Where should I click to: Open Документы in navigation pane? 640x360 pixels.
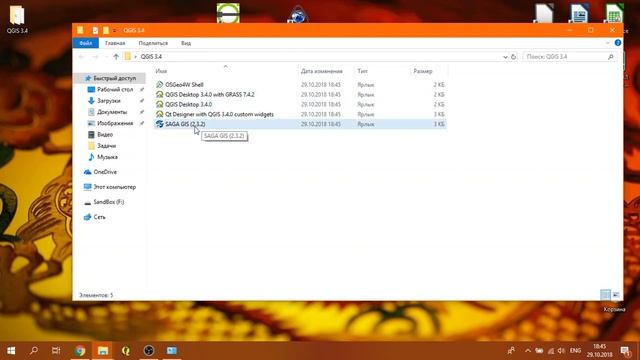[x=112, y=112]
